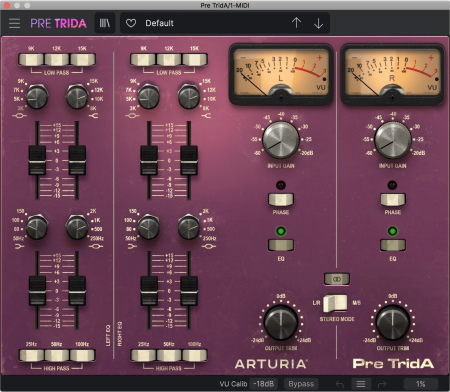Screen dimensions: 450x392
Task: Click Left EQ low-mid gain fader
Action: (x=77, y=291)
